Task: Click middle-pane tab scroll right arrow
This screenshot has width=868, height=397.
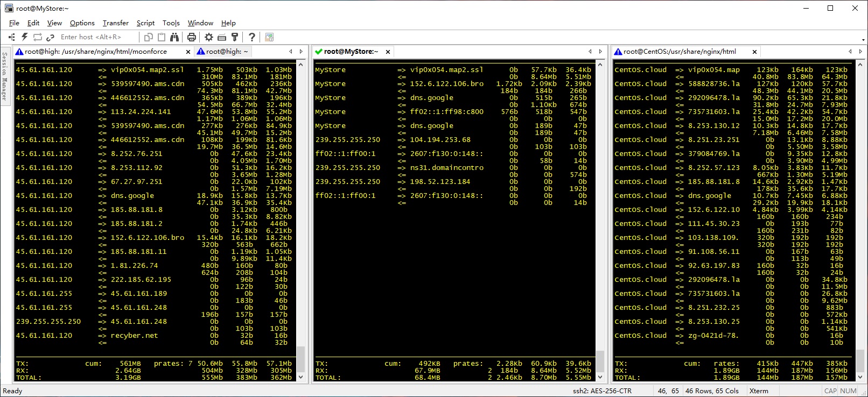Action: [600, 52]
